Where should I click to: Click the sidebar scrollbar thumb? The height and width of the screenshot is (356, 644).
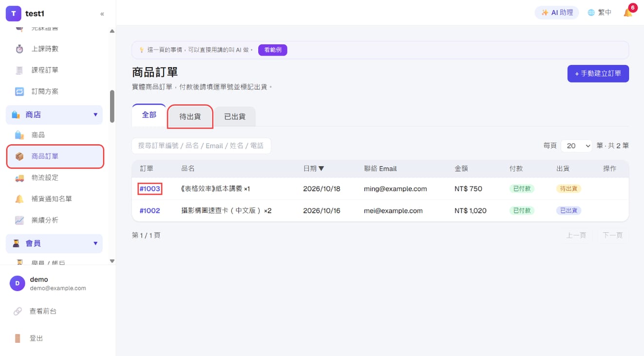(x=112, y=106)
